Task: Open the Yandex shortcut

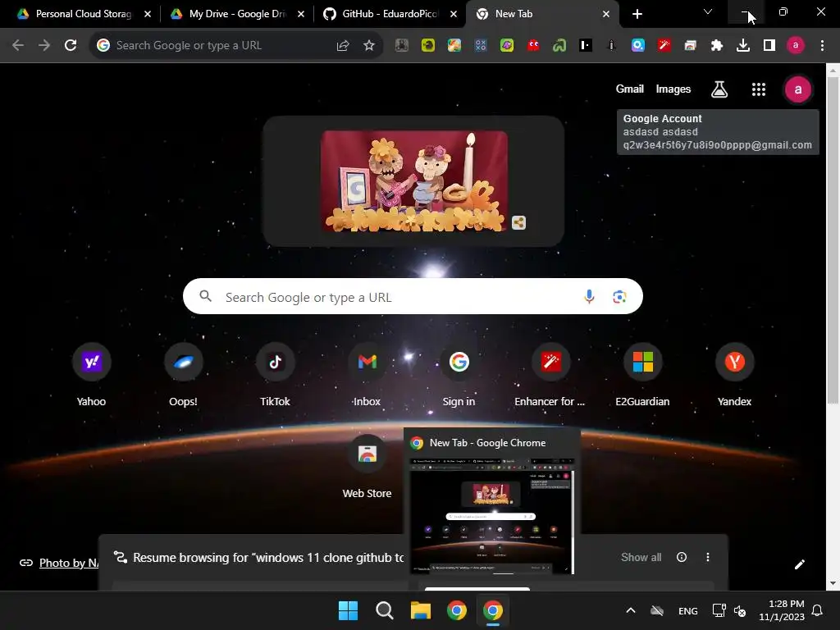Action: [734, 376]
